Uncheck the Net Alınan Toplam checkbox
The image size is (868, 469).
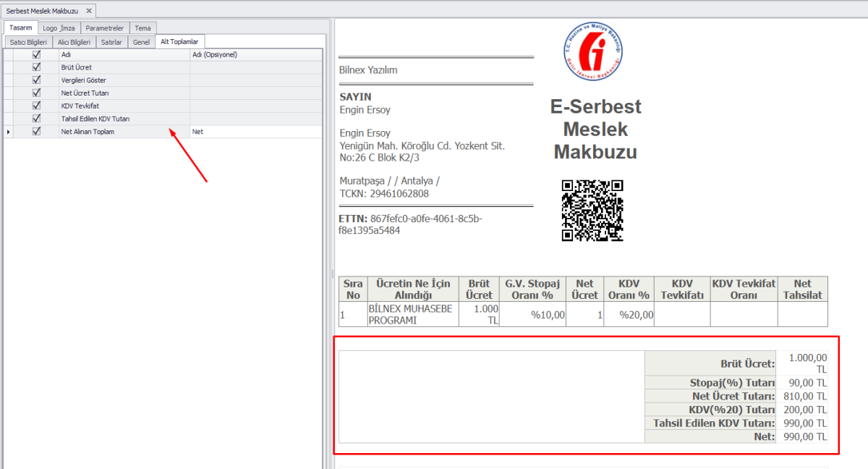pyautogui.click(x=36, y=132)
